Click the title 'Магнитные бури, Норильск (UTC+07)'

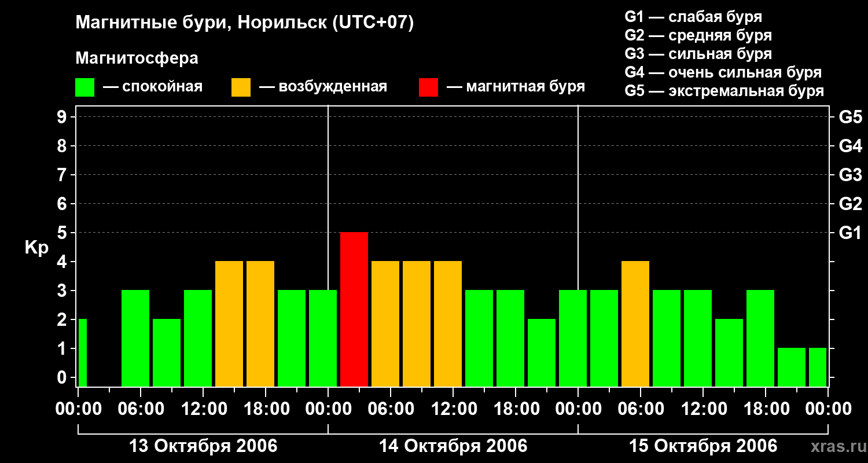click(x=245, y=23)
